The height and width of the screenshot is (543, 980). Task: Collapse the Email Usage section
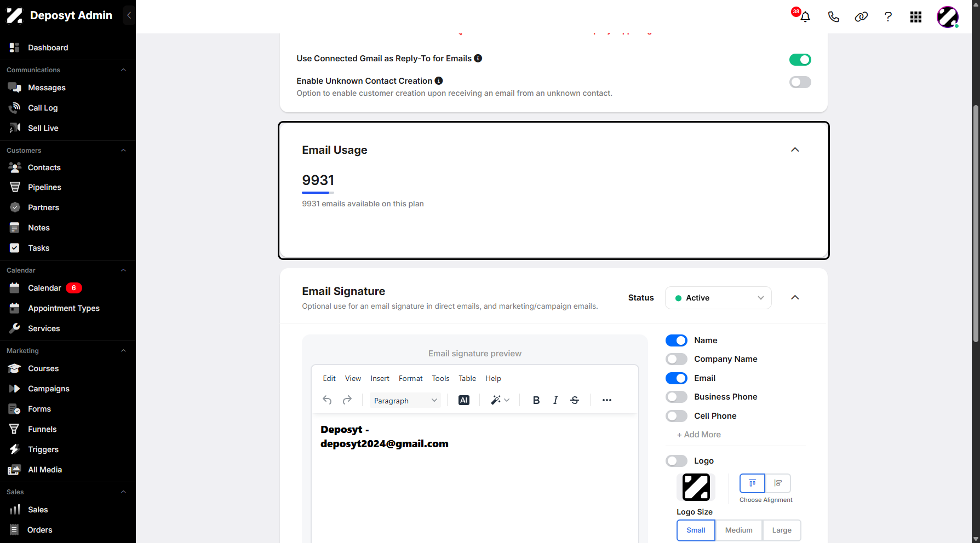pyautogui.click(x=795, y=150)
